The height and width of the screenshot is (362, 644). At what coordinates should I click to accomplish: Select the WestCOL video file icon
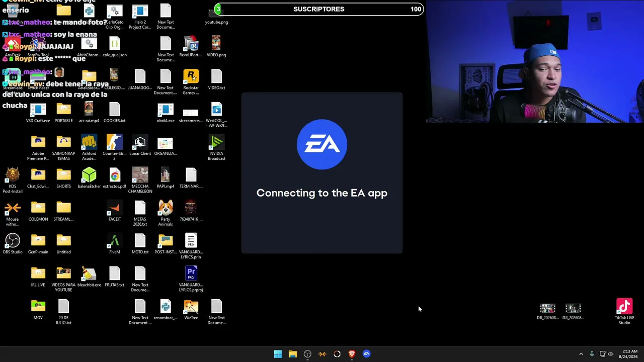coord(216,110)
